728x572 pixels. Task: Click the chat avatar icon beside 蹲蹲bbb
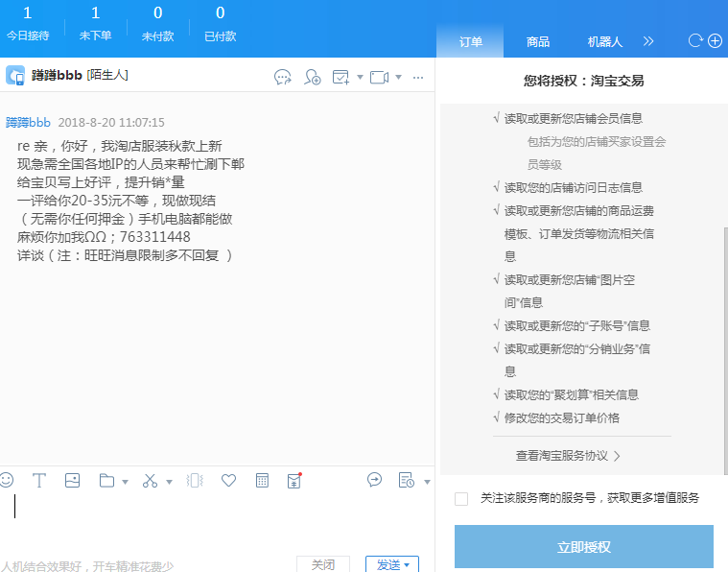14,75
